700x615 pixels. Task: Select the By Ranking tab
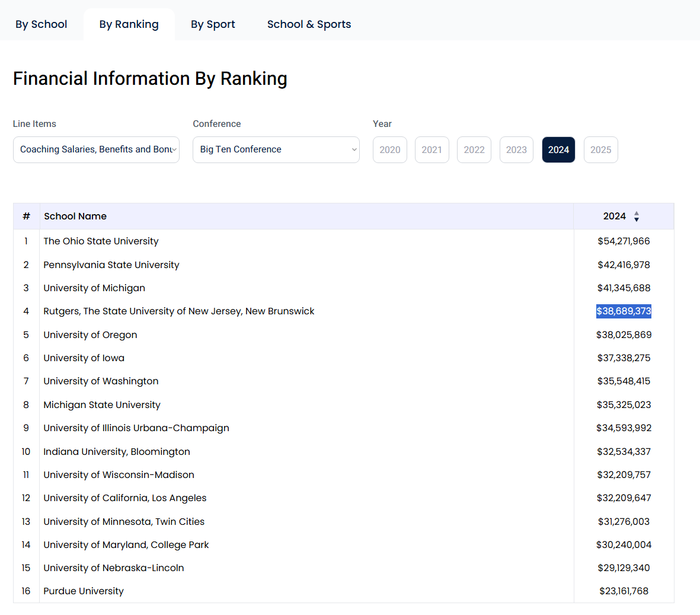(129, 24)
